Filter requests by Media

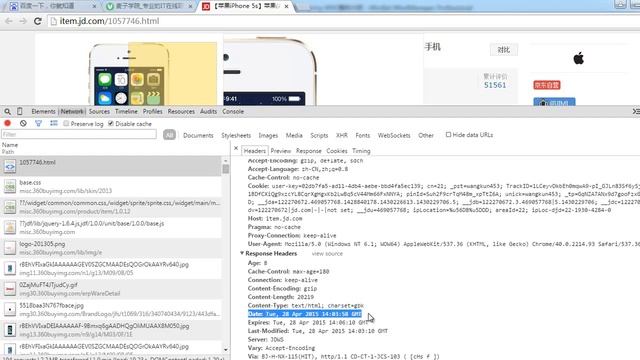point(294,135)
